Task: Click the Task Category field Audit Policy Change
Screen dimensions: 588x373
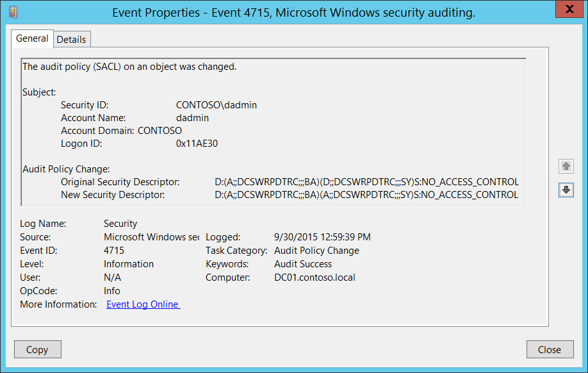Action: [316, 251]
